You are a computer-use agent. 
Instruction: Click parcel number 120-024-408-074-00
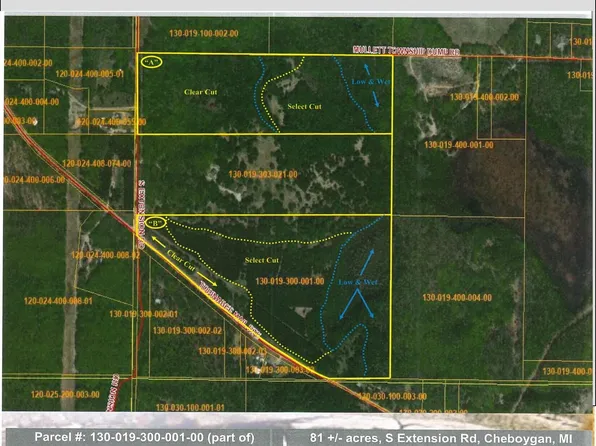pos(97,163)
